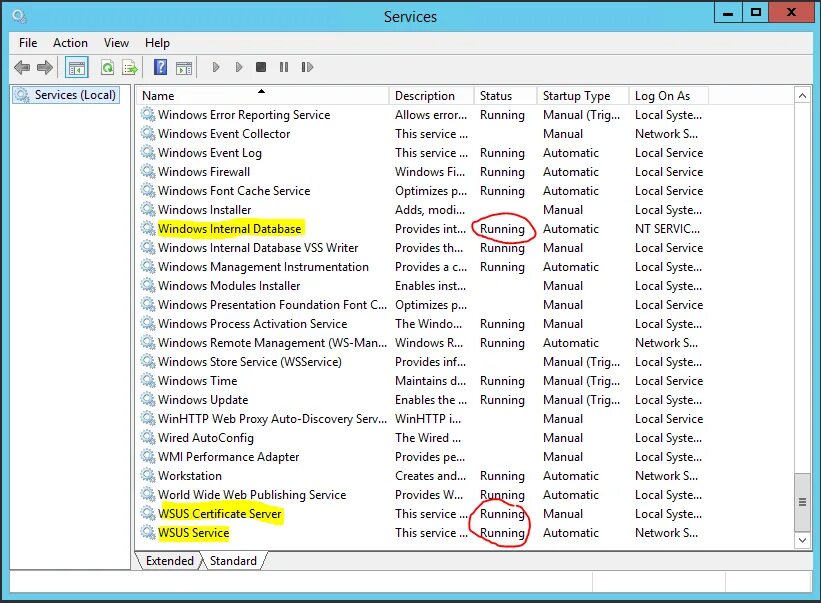The height and width of the screenshot is (603, 821).
Task: Select Windows Process Activation Service
Action: click(x=252, y=323)
